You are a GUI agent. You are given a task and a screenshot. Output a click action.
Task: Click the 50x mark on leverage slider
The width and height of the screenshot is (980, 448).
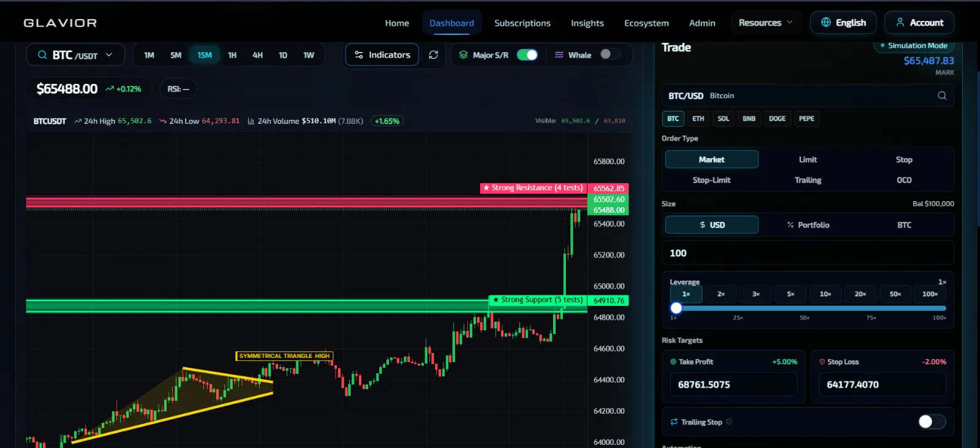tap(805, 317)
